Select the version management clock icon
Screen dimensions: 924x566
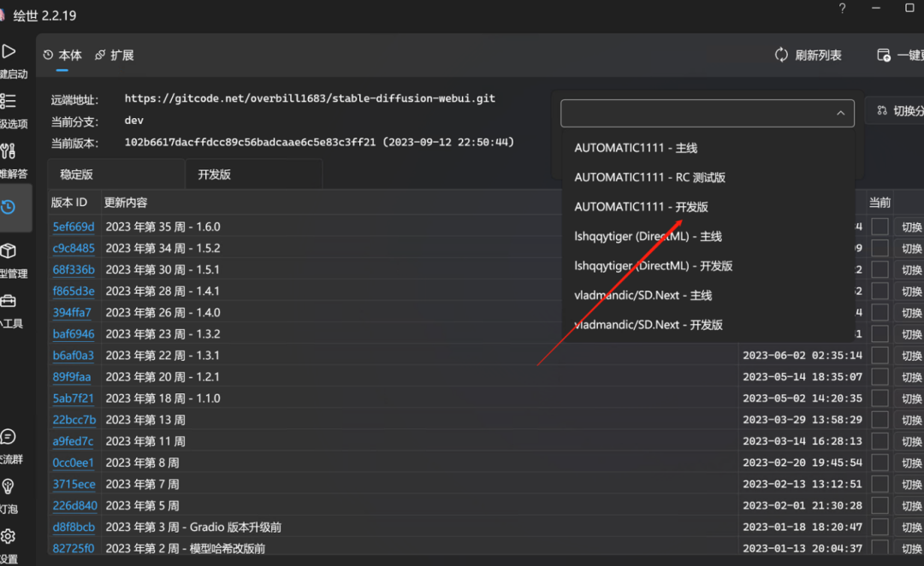9,207
